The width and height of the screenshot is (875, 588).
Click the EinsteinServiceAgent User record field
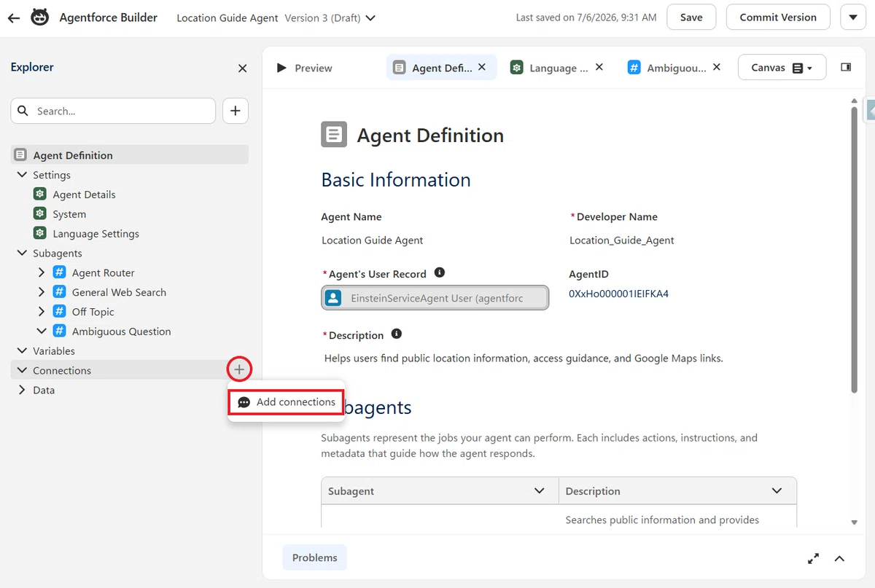coord(435,298)
